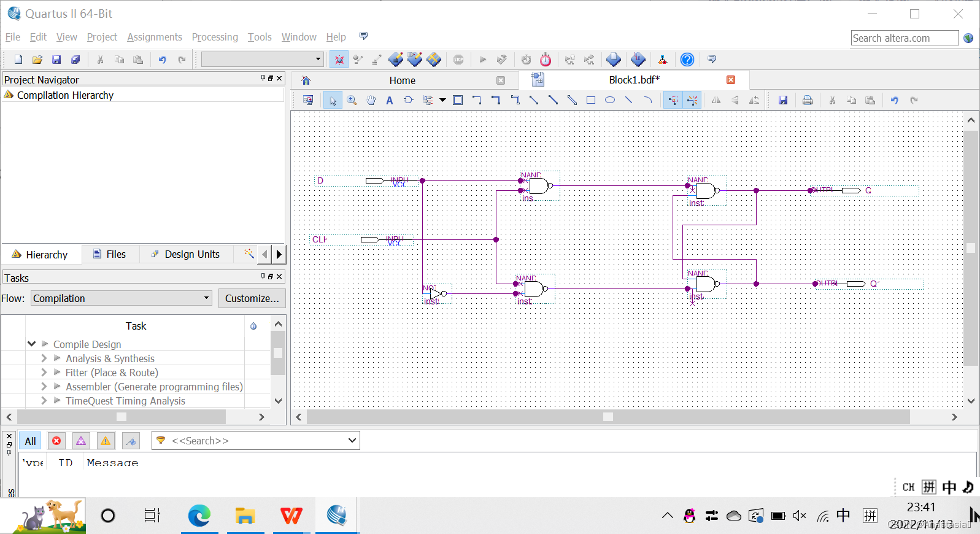The width and height of the screenshot is (980, 534).
Task: Open the Flow Compilation dropdown
Action: (121, 298)
